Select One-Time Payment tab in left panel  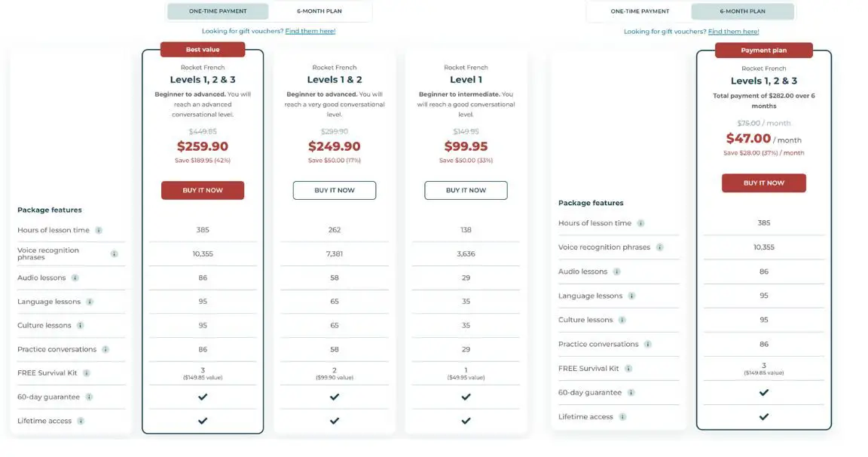tap(218, 11)
